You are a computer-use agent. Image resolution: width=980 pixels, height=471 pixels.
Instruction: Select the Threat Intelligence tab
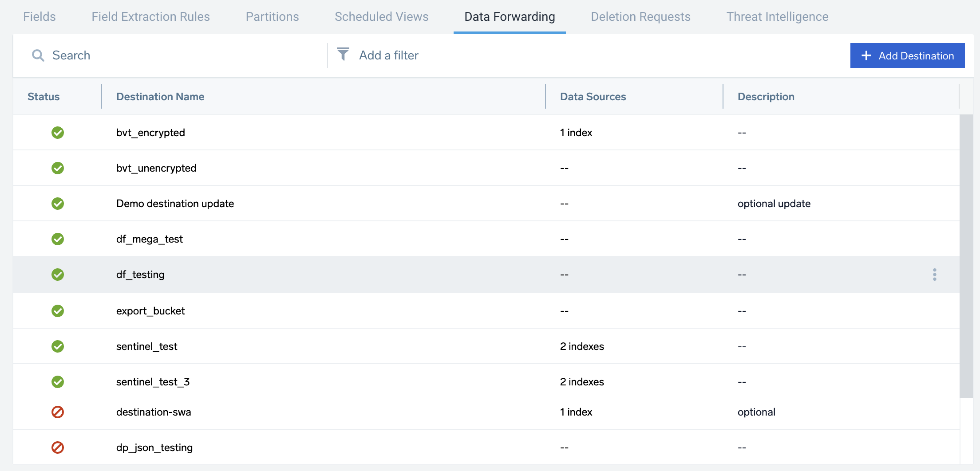click(777, 16)
